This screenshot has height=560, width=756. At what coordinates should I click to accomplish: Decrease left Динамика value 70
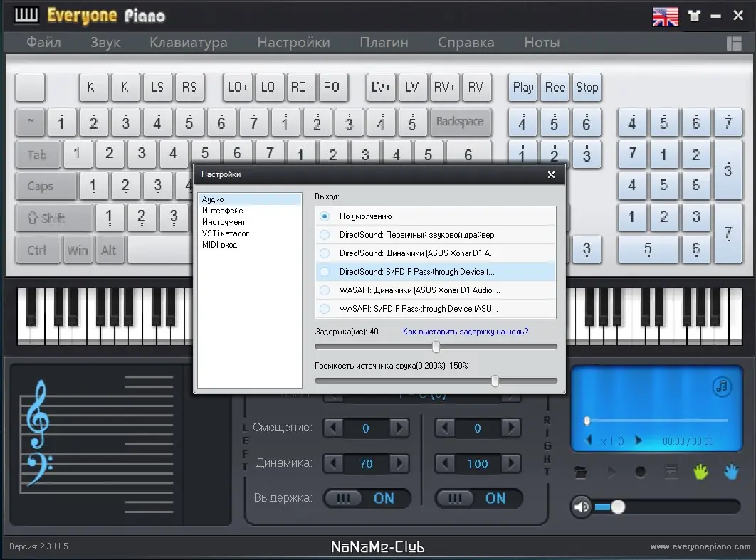(x=333, y=464)
